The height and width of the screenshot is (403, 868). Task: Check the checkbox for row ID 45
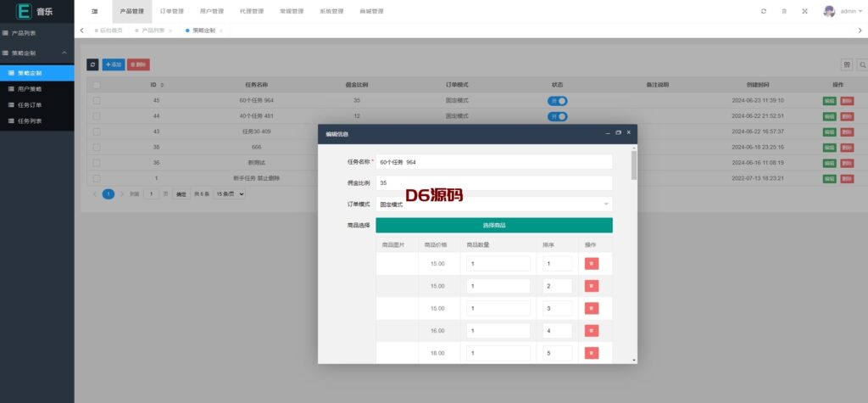point(97,101)
